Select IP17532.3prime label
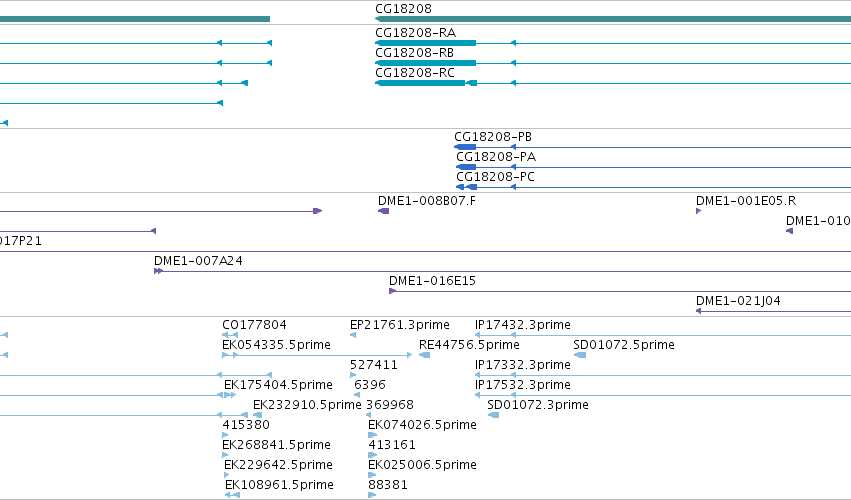Image resolution: width=851 pixels, height=500 pixels. 523,385
